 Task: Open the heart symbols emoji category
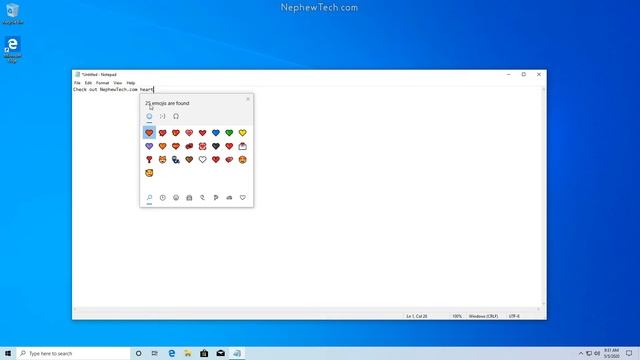pyautogui.click(x=242, y=198)
